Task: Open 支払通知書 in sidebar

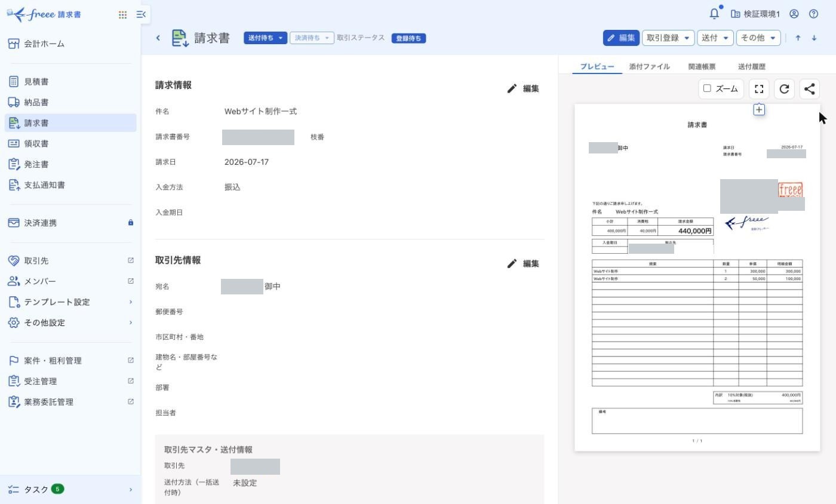Action: 70,185
